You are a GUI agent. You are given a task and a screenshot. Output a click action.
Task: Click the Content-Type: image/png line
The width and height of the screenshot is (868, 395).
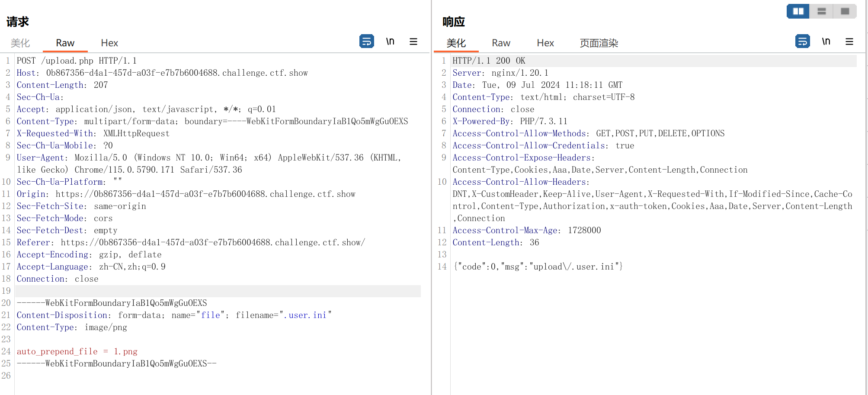pos(72,327)
